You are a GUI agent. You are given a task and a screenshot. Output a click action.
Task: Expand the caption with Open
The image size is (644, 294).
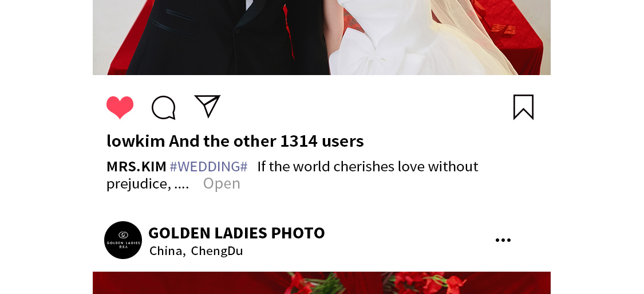[222, 183]
